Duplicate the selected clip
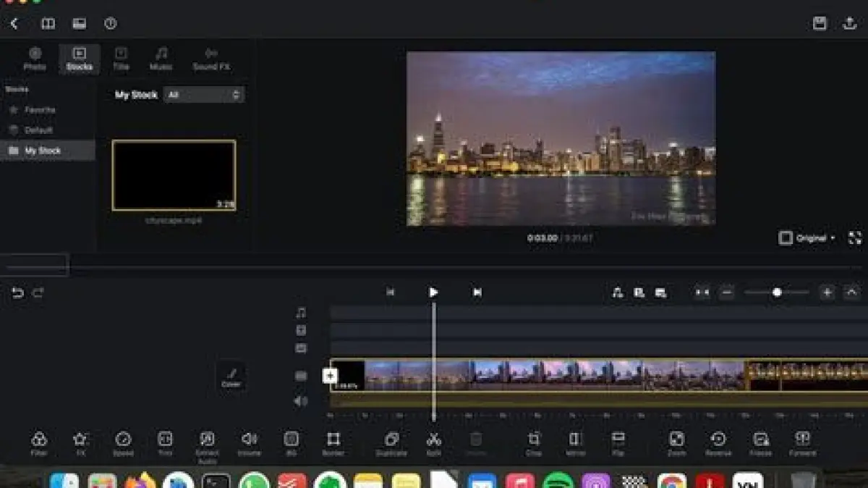The image size is (868, 488). pyautogui.click(x=391, y=440)
